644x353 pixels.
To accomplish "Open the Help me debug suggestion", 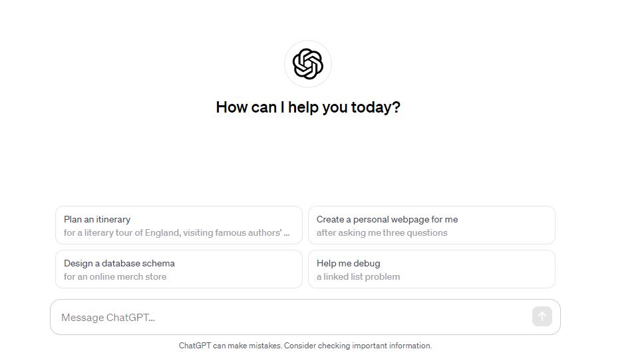I will (x=432, y=269).
